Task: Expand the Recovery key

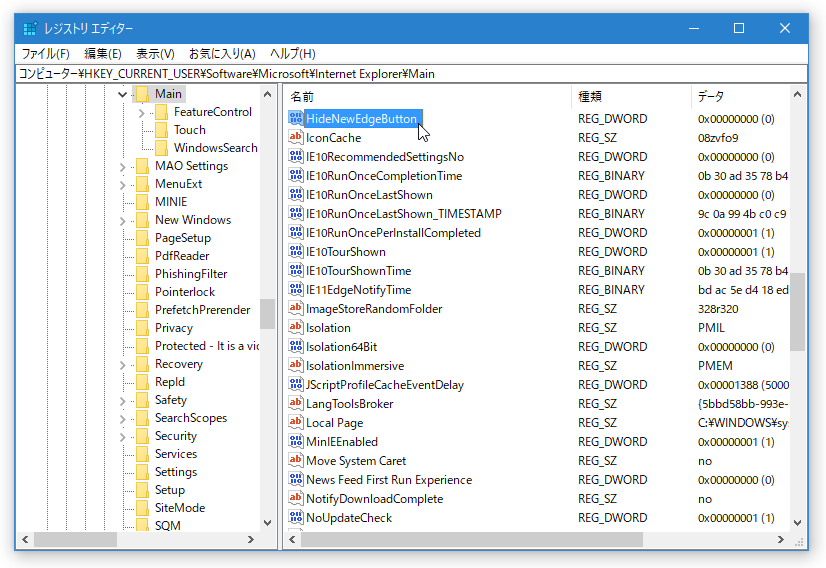Action: (122, 365)
